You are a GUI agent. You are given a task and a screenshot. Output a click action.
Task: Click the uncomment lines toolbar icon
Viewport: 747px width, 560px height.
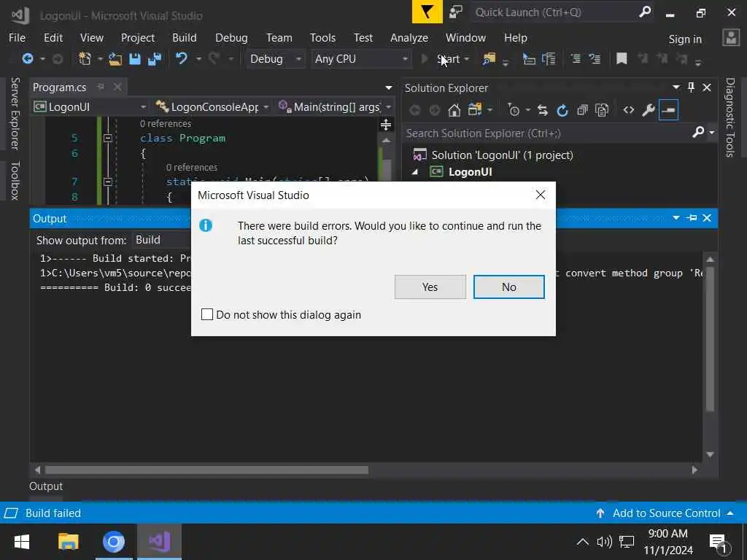coord(595,58)
